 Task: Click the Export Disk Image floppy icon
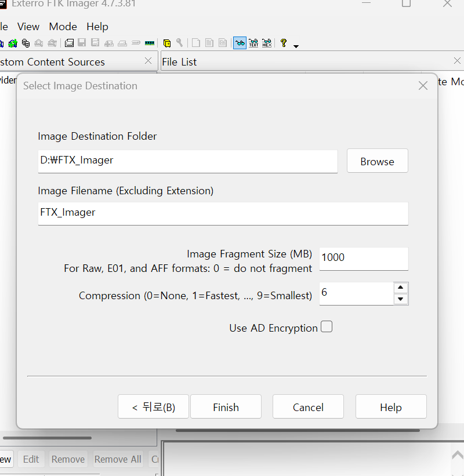coord(82,43)
